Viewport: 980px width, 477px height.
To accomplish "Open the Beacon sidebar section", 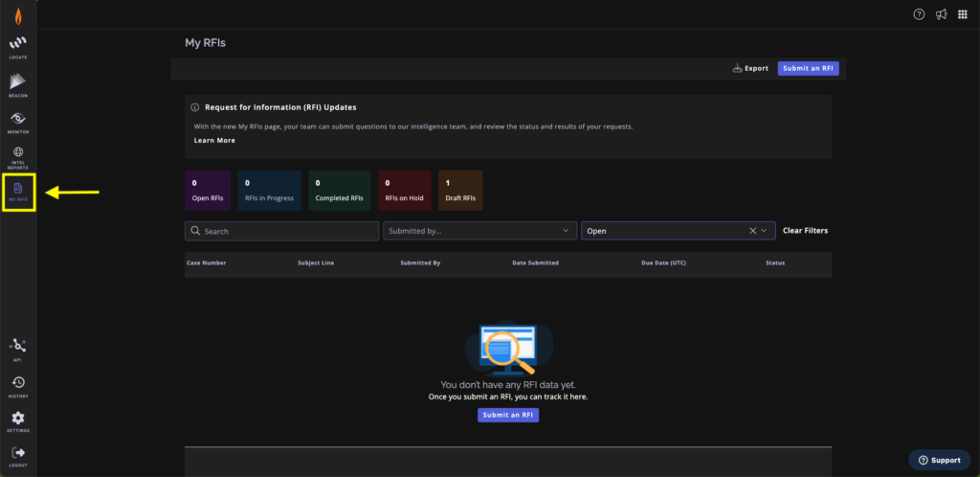I will pos(18,85).
